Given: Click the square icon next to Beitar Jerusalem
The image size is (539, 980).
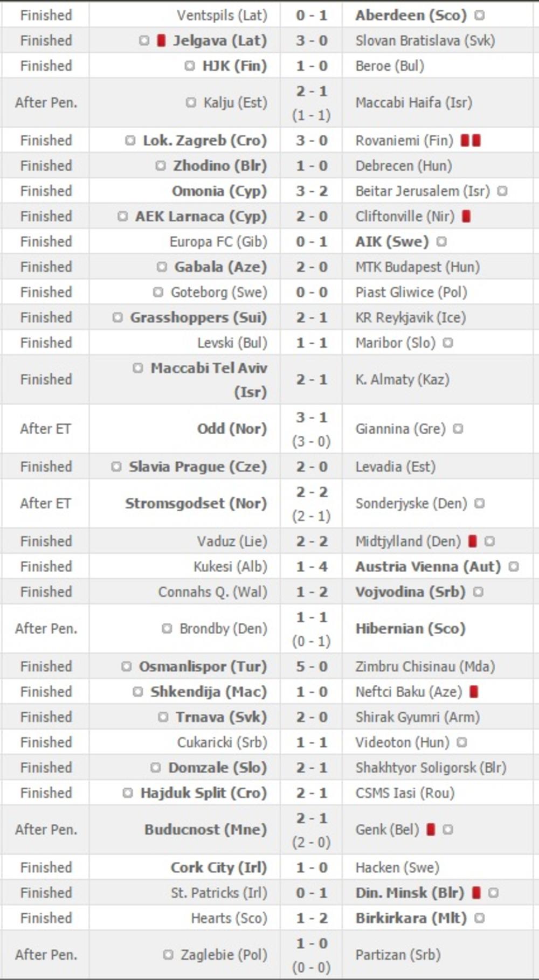Looking at the screenshot, I should pyautogui.click(x=502, y=191).
